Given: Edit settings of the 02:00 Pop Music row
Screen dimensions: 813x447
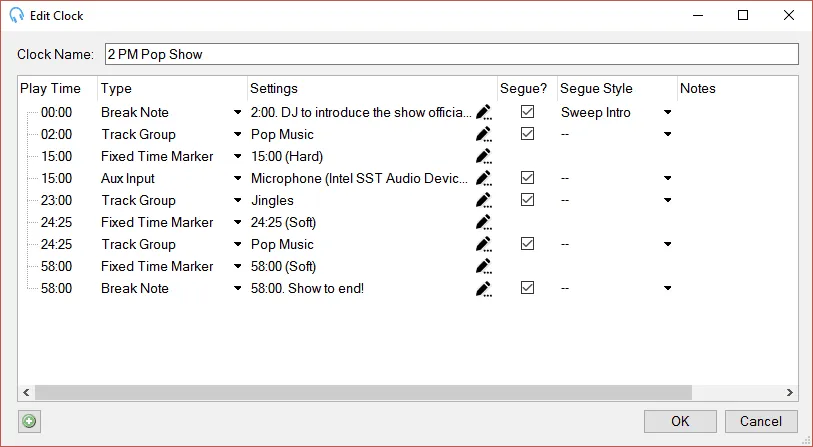Looking at the screenshot, I should (483, 134).
